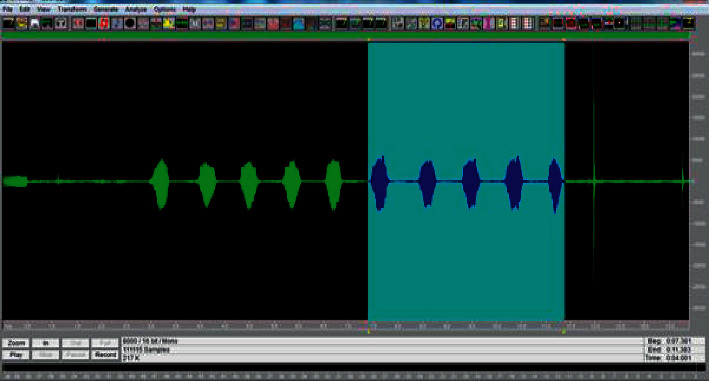Screen dimensions: 709x381
Task: Click the red waveform toolbar icon
Action: coord(104,24)
